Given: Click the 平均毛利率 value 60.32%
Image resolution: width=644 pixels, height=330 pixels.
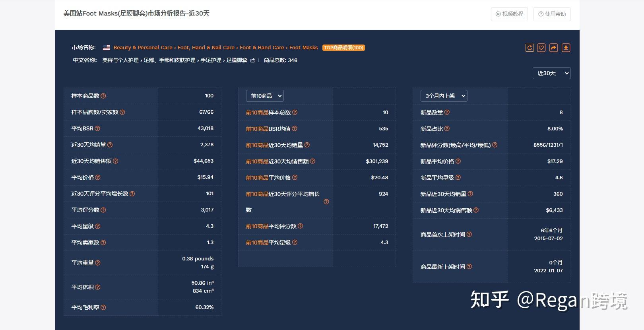Looking at the screenshot, I should (x=204, y=307).
